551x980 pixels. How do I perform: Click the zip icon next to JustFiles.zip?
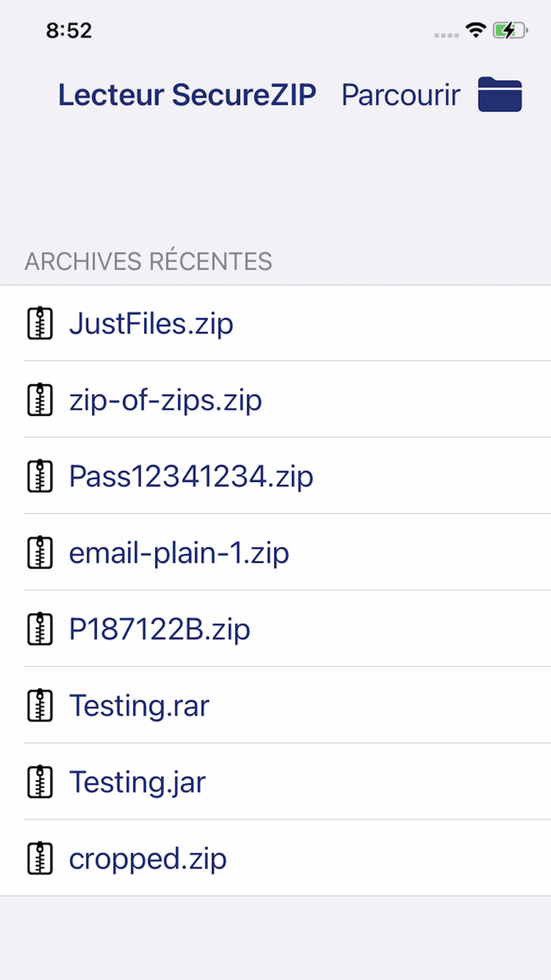(x=39, y=323)
